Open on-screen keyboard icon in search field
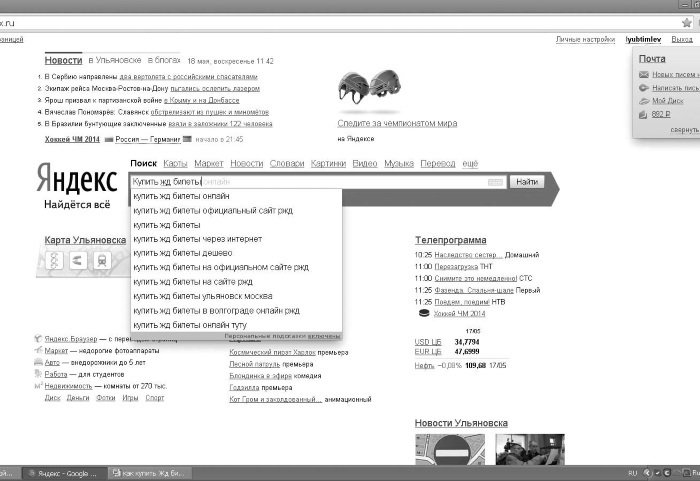 tap(495, 182)
